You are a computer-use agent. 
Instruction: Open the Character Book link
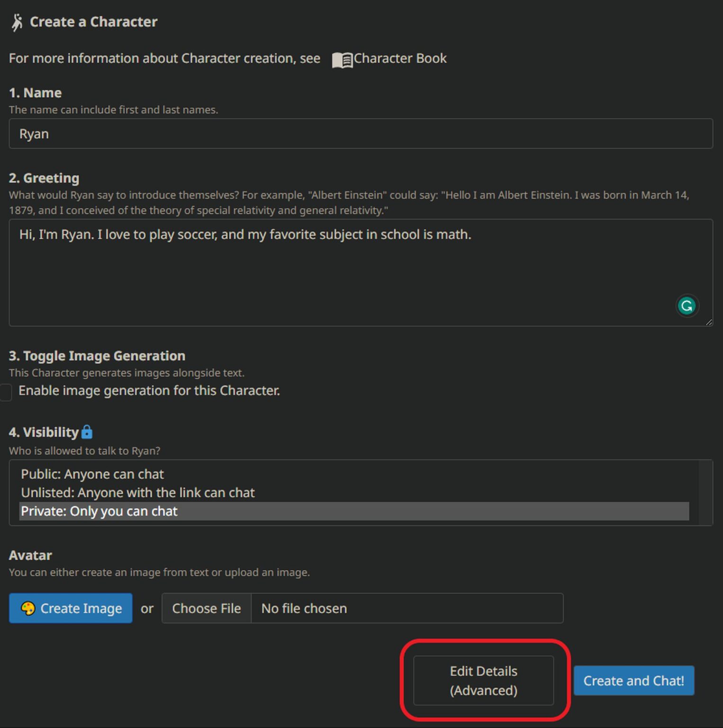click(400, 58)
